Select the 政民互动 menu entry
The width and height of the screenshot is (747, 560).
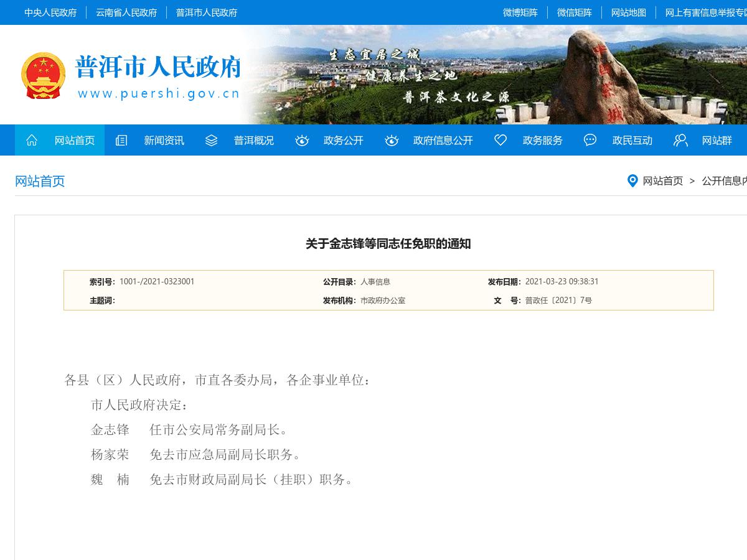click(x=632, y=141)
